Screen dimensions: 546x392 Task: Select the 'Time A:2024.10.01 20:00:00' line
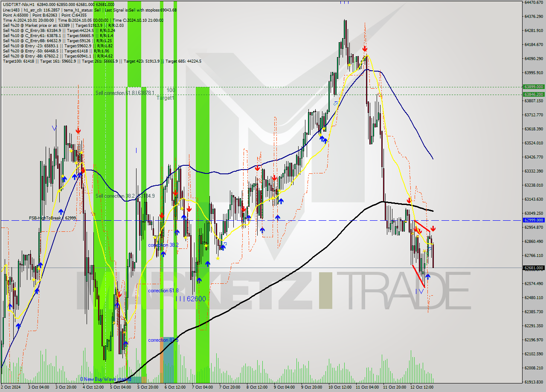pyautogui.click(x=83, y=20)
